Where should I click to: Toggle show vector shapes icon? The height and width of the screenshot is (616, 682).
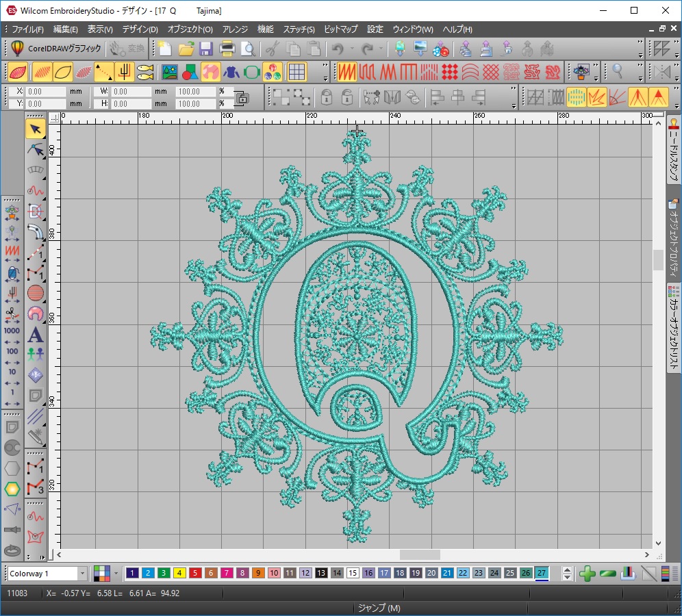coord(190,72)
